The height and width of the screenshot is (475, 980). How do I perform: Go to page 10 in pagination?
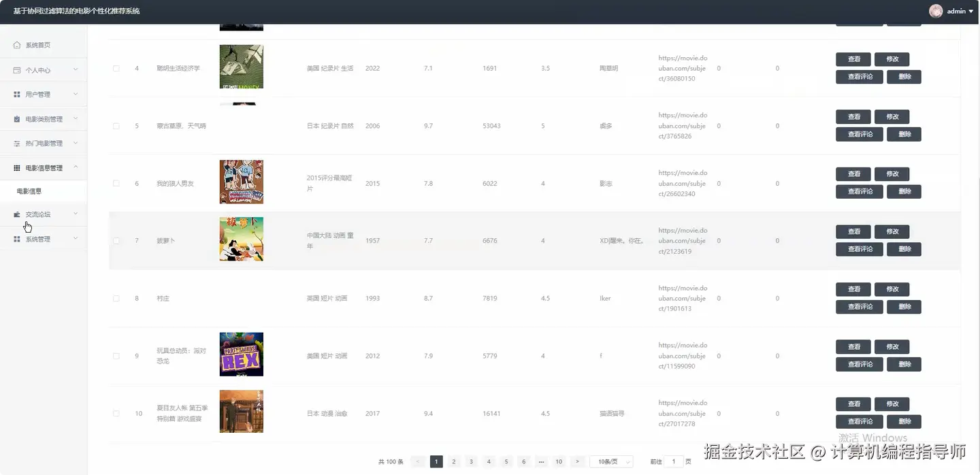pos(559,461)
